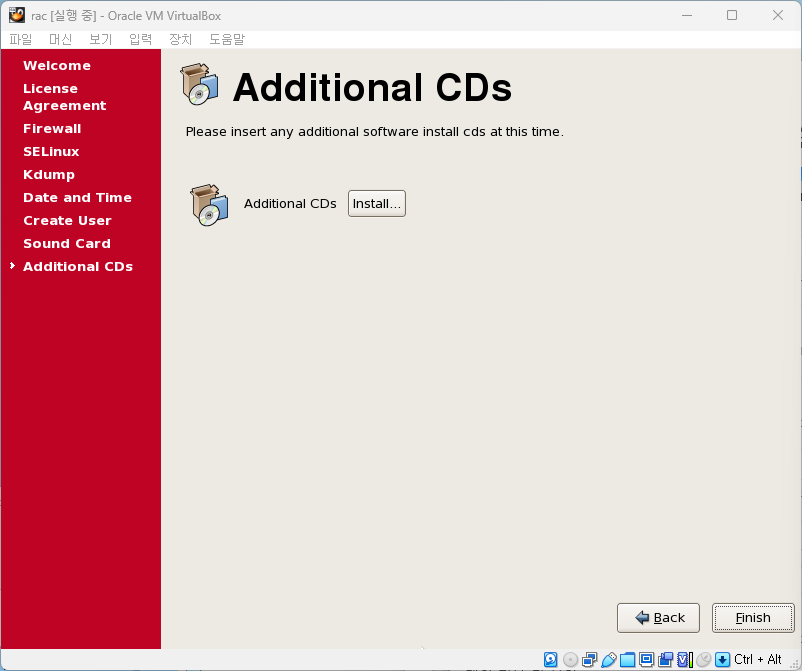Select Firewall in the sidebar
This screenshot has height=671, width=802.
pos(52,128)
